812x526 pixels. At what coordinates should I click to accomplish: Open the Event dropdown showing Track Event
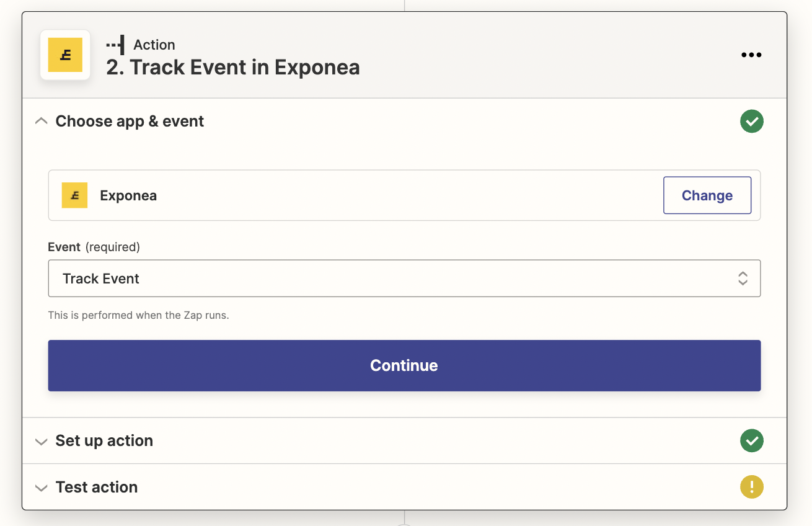[x=397, y=279]
